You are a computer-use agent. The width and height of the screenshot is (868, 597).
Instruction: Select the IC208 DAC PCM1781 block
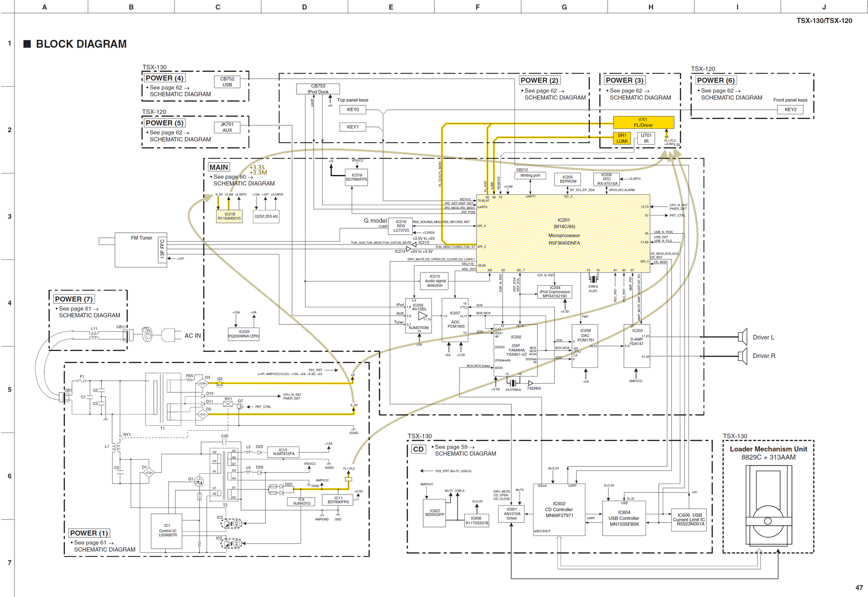(x=585, y=346)
